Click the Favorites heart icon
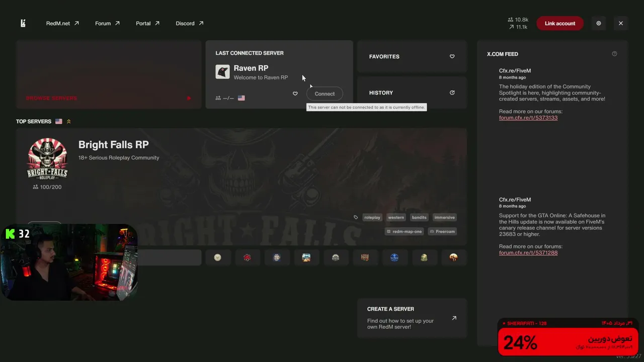644x362 pixels. click(x=452, y=56)
